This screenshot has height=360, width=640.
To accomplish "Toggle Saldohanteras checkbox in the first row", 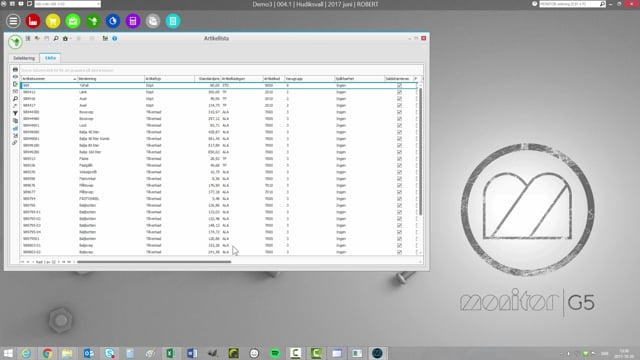I will (x=399, y=85).
